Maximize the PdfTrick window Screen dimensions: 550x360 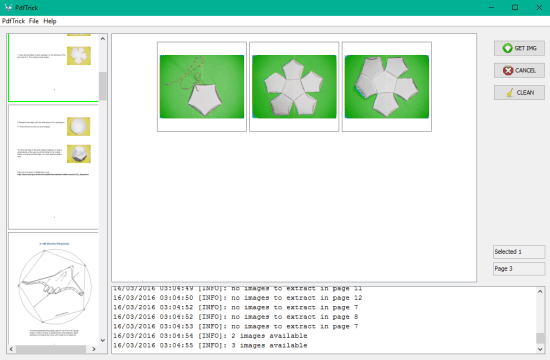(x=515, y=7)
